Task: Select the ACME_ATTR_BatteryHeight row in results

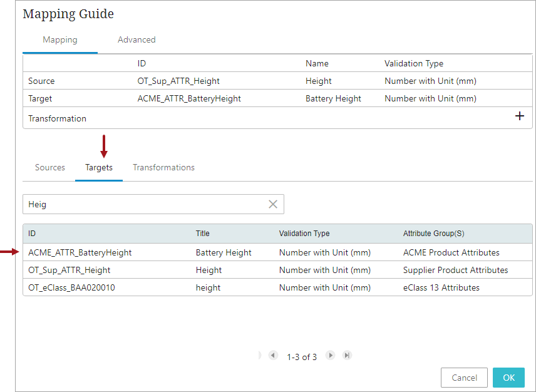Action: (80, 252)
